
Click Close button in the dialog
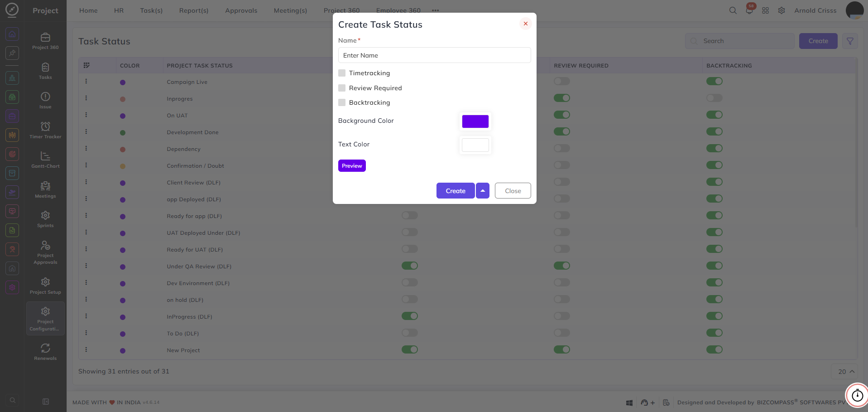point(513,191)
